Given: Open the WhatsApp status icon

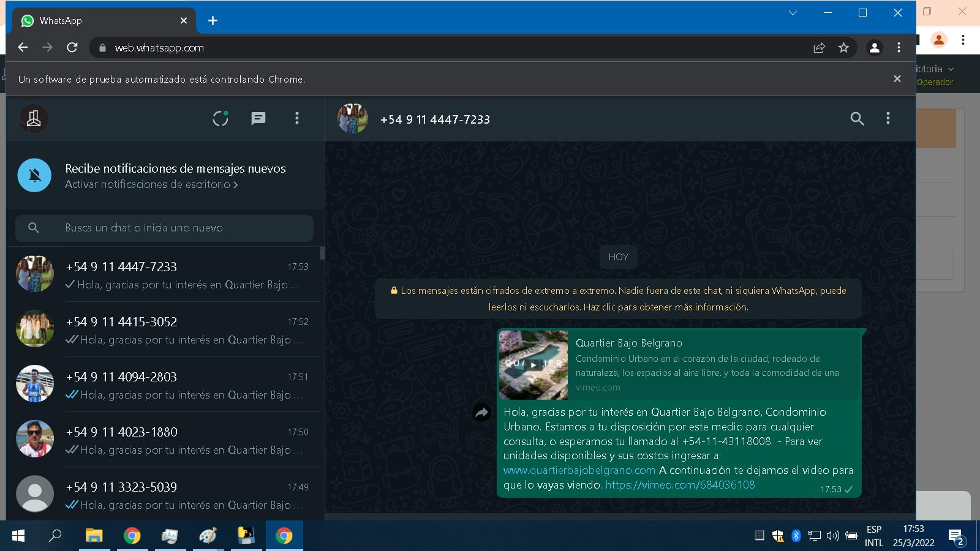Looking at the screenshot, I should (x=221, y=118).
